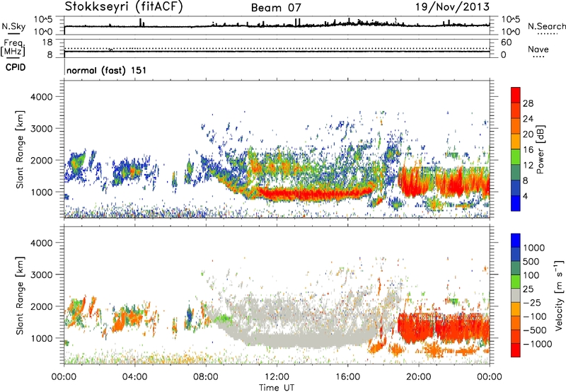Viewport: 566px width, 392px height.
Task: Select the dotted line sample under Nave
Action: 538,57
